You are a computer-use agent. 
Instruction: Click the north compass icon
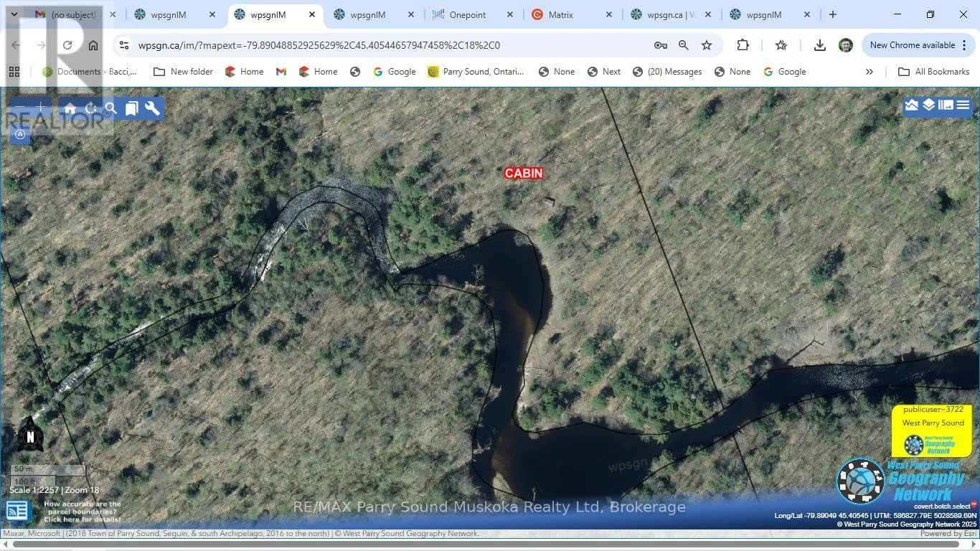coord(30,436)
